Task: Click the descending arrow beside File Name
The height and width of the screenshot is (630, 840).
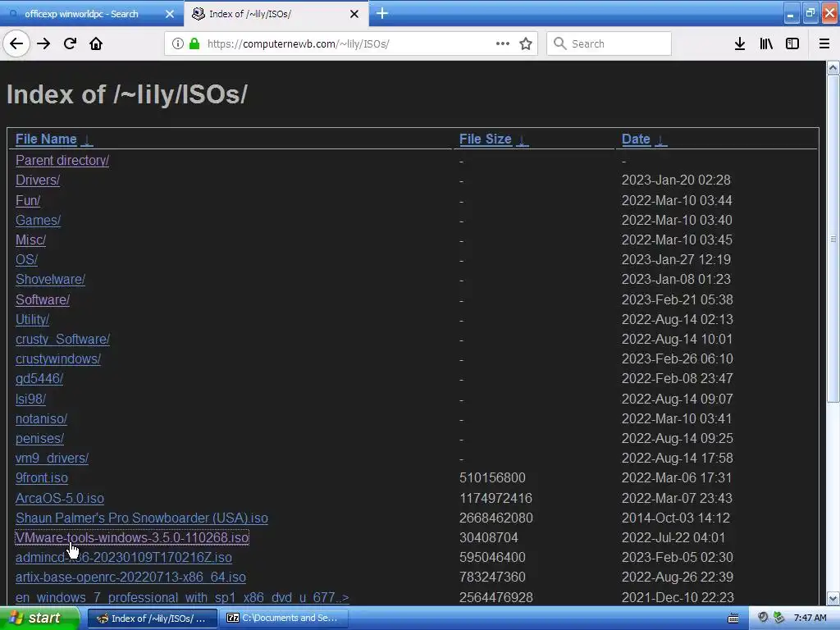Action: 87,140
